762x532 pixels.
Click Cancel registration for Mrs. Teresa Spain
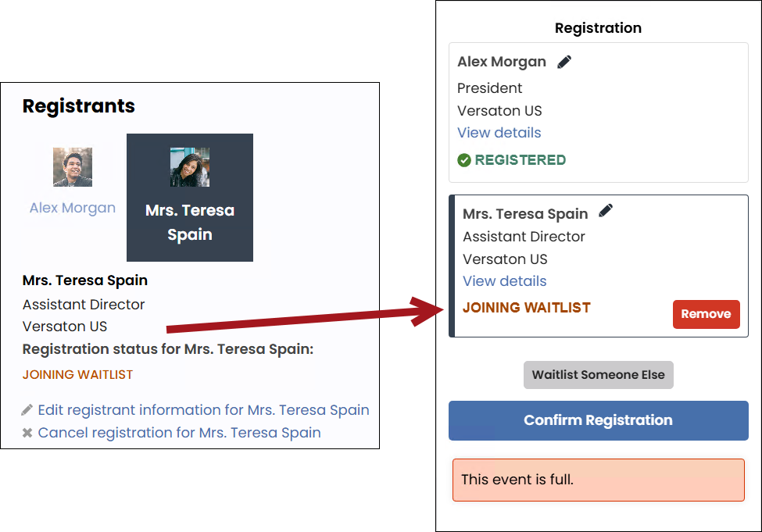pyautogui.click(x=179, y=433)
